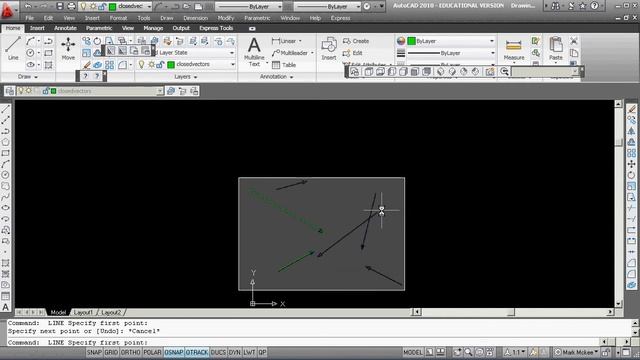Toggle GRID display in status bar

[x=111, y=352]
